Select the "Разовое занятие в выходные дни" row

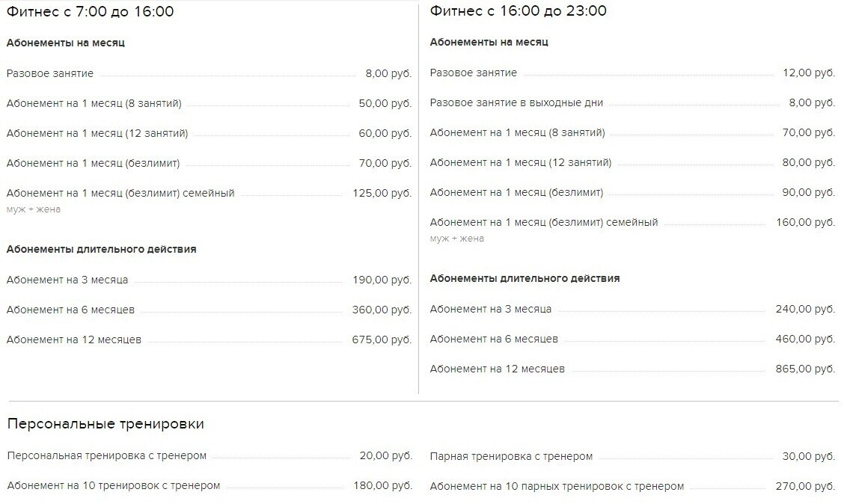point(516,102)
